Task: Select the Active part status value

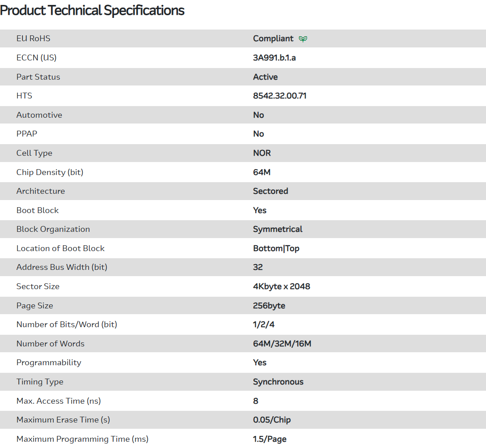Action: click(x=265, y=77)
